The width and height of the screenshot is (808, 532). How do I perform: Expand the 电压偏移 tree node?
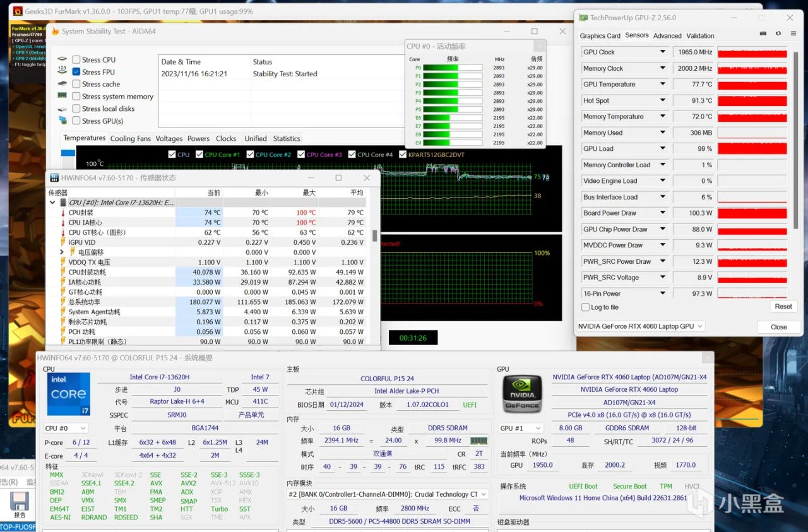pos(62,252)
